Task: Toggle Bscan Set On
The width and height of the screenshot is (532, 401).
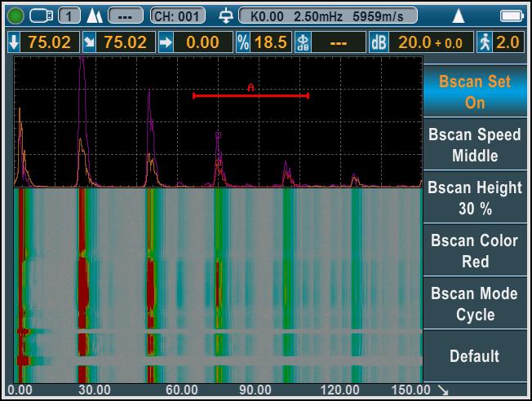Action: click(x=475, y=92)
